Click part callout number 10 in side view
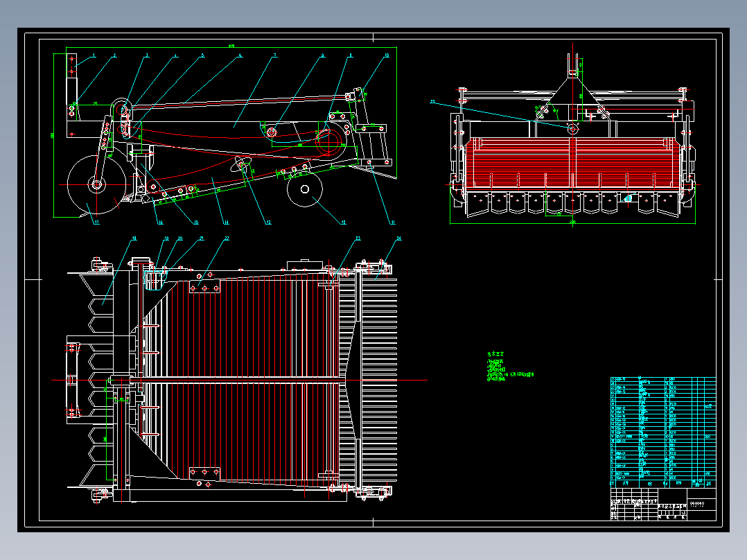 (x=387, y=55)
